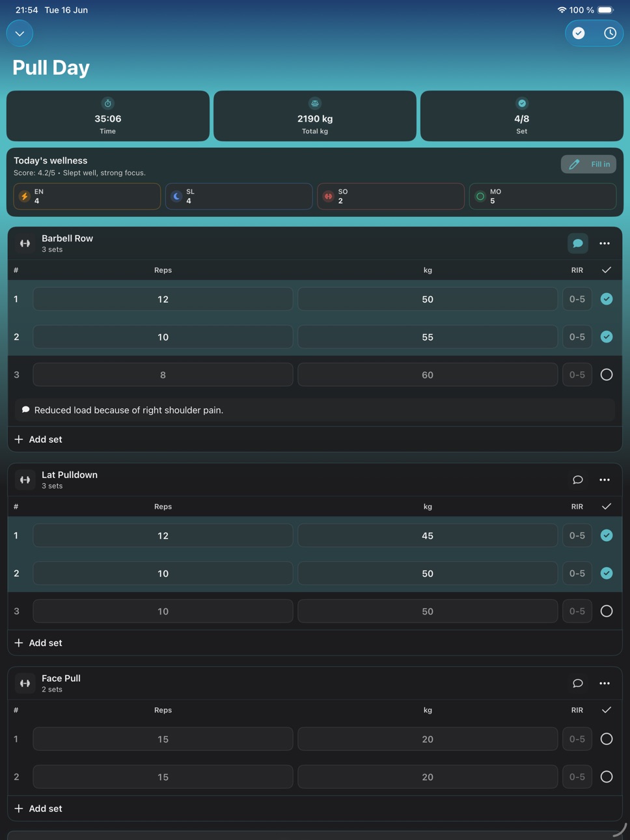
Task: Open Lat Pulldown more options menu
Action: (605, 480)
